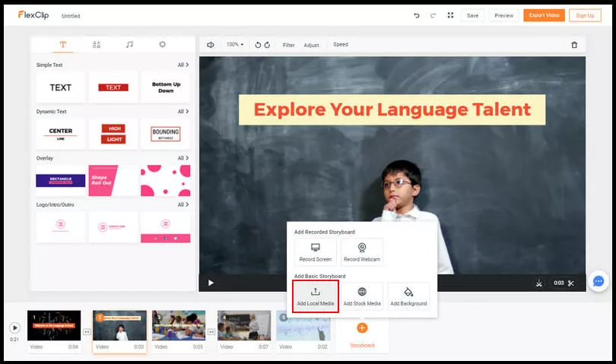Delete the scene with trash icon

(574, 45)
